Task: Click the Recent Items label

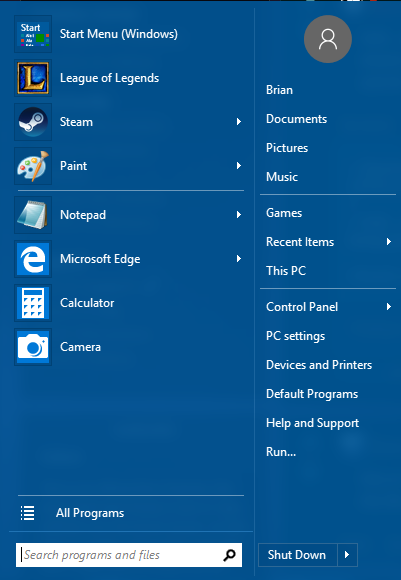Action: [300, 242]
